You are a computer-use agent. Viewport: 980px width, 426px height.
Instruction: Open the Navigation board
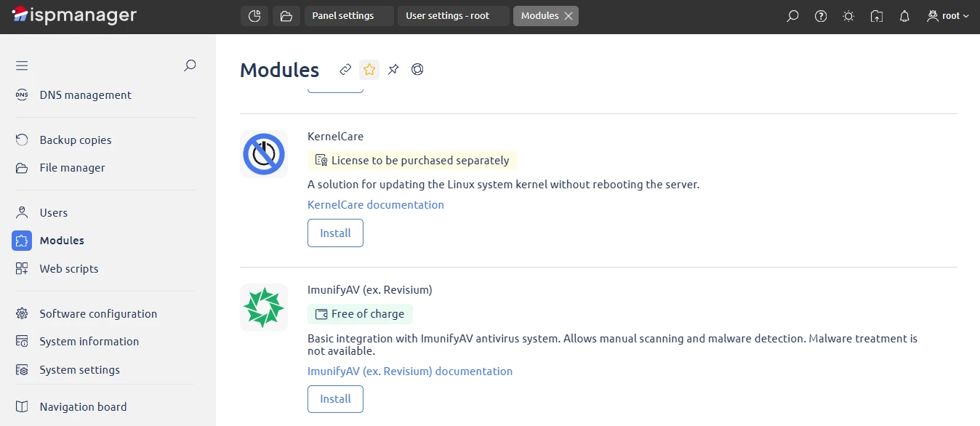[x=82, y=406]
